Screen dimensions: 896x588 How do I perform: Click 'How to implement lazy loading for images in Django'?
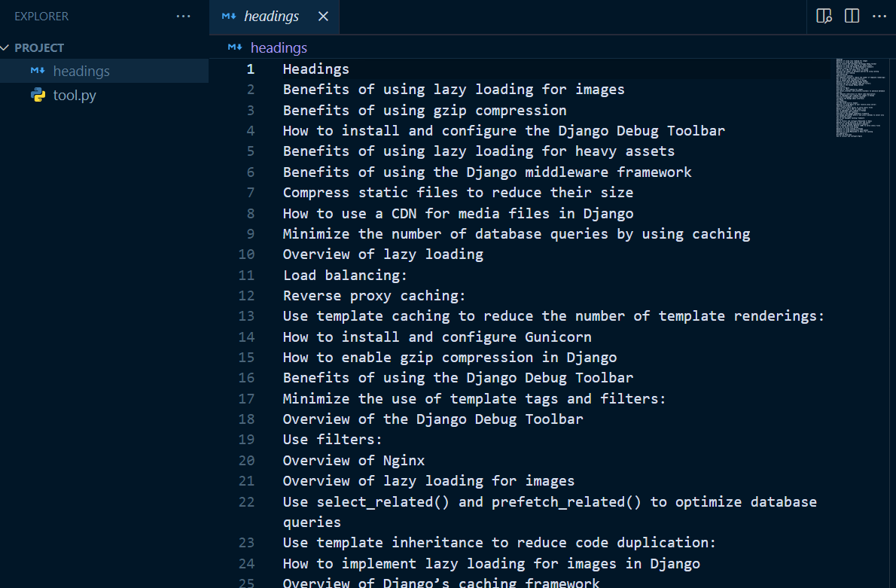pyautogui.click(x=492, y=563)
